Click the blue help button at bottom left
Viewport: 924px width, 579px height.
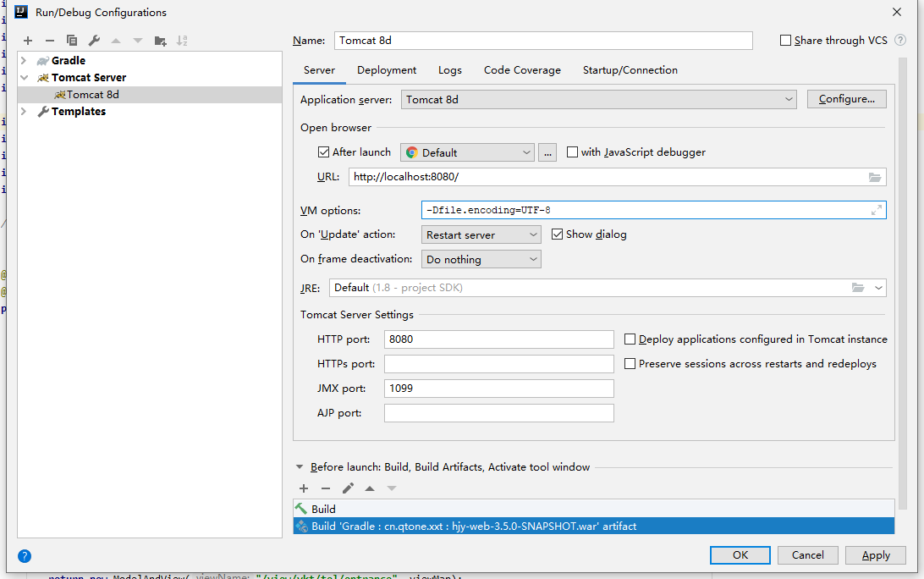[x=25, y=556]
